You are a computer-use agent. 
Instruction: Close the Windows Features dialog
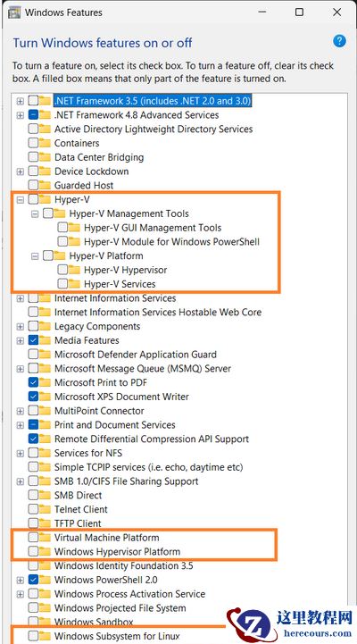pyautogui.click(x=336, y=13)
